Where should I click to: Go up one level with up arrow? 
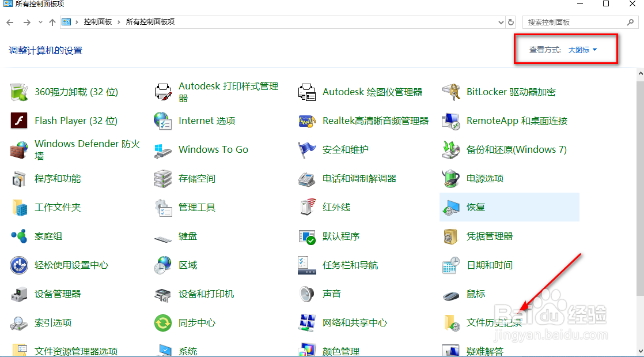52,22
